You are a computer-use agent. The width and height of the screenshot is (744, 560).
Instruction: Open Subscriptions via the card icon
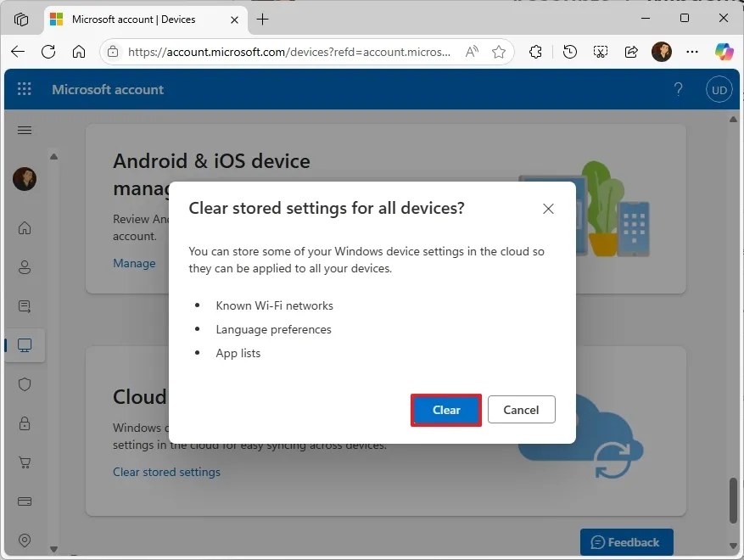[x=25, y=501]
